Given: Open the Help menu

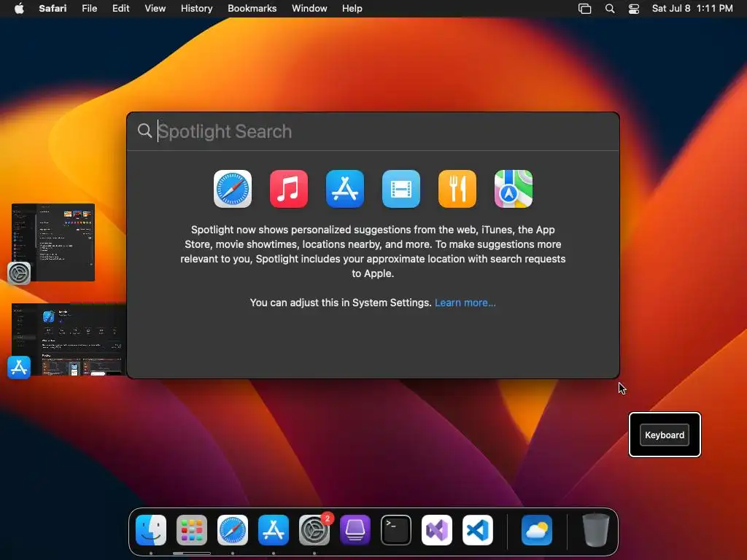Looking at the screenshot, I should [x=352, y=9].
